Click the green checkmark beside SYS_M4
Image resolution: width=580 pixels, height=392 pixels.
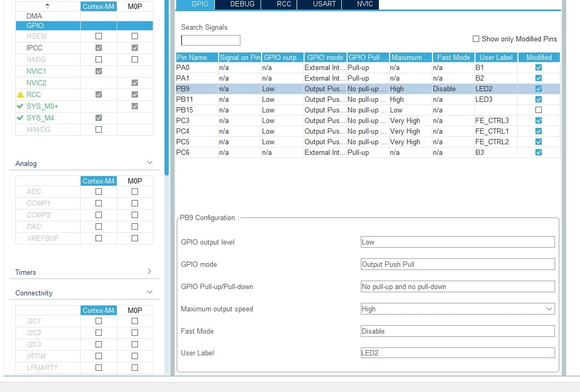(x=20, y=118)
